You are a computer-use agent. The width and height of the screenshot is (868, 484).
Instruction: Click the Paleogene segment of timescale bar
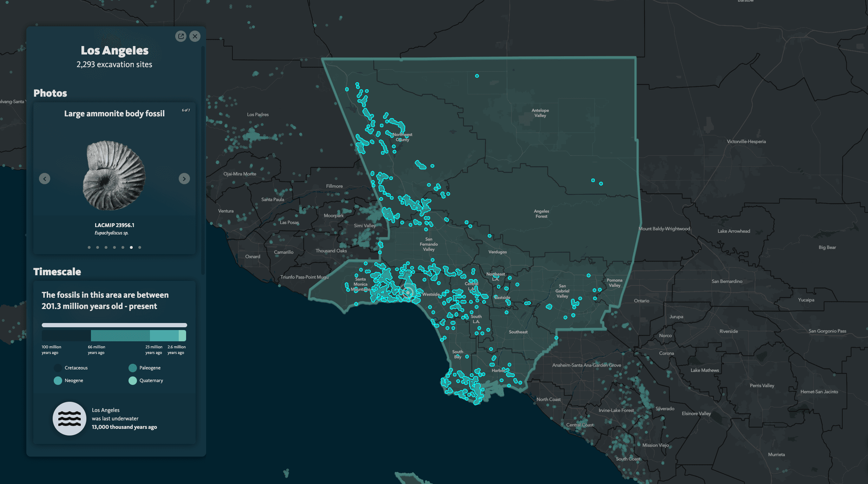pos(120,336)
